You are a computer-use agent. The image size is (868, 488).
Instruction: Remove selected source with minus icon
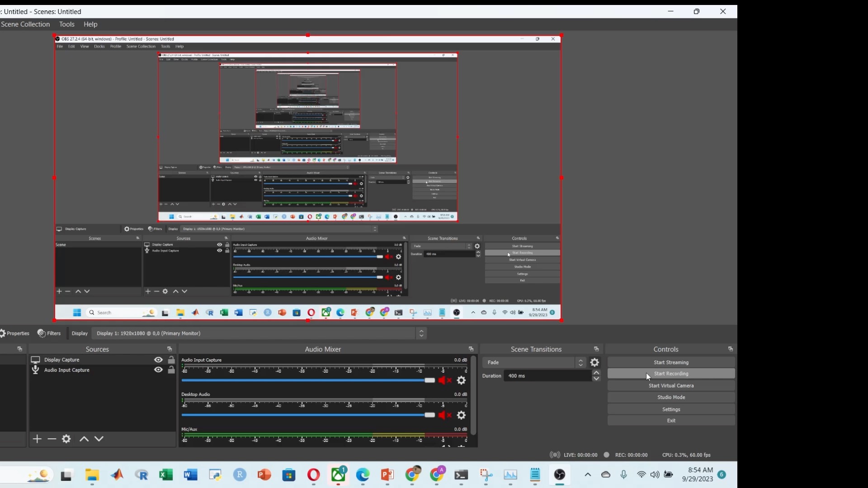52,439
